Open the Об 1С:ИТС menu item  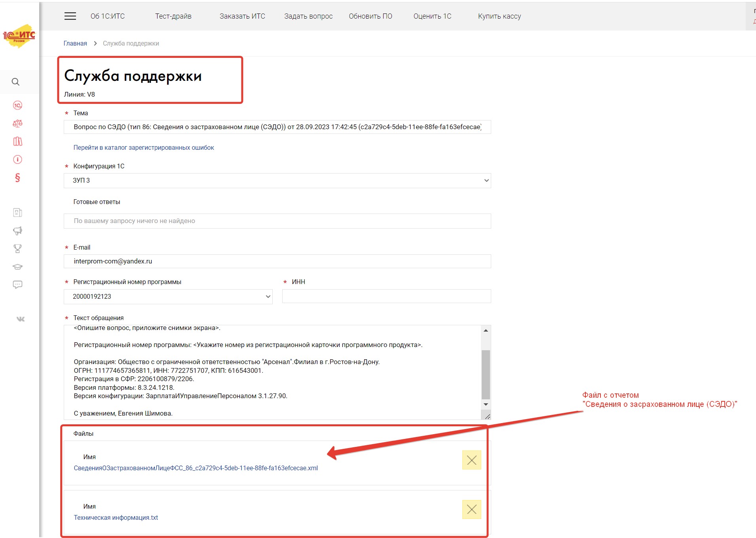(108, 16)
